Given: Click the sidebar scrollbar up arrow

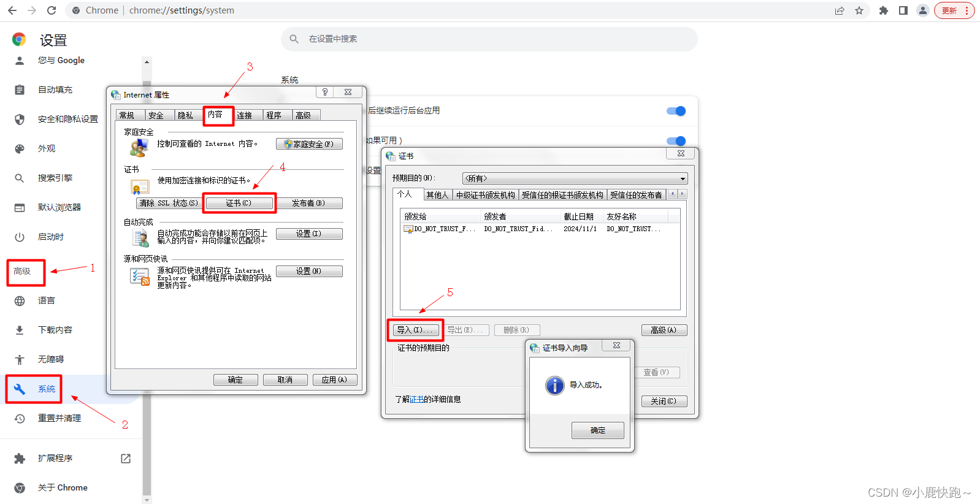Looking at the screenshot, I should click(147, 62).
